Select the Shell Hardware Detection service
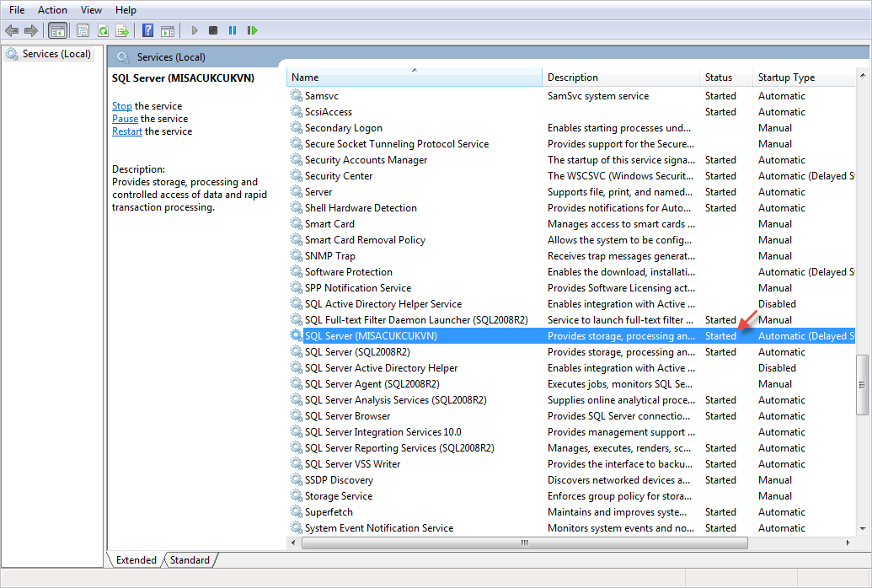The height and width of the screenshot is (588, 872). click(x=361, y=208)
